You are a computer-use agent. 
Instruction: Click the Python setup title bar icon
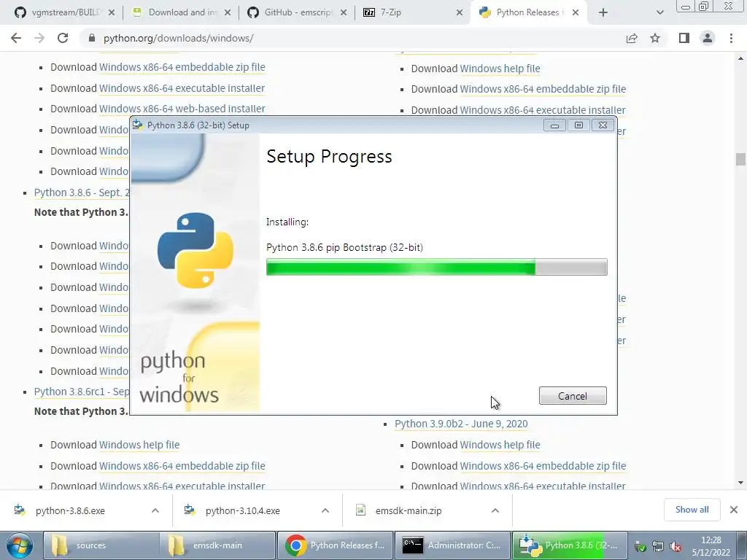pos(138,125)
